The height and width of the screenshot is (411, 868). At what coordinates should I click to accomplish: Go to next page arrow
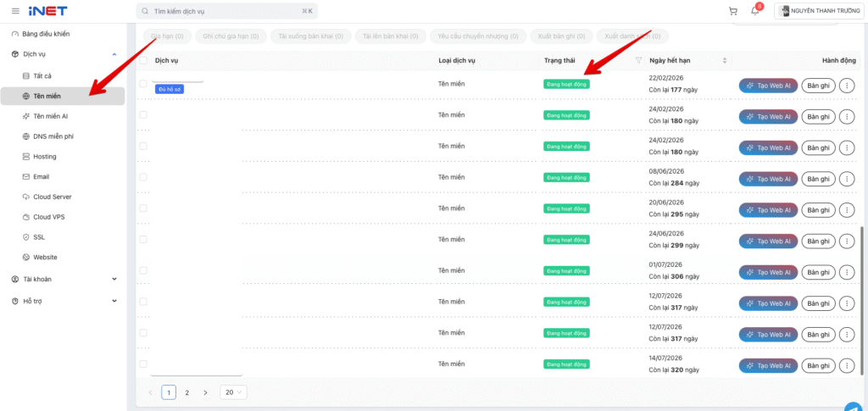[x=205, y=392]
